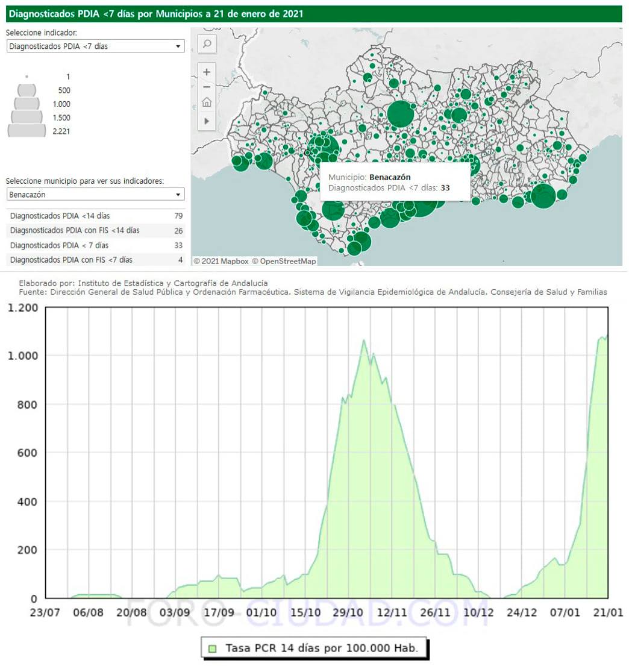Click the green dashboard title bar

tap(313, 14)
